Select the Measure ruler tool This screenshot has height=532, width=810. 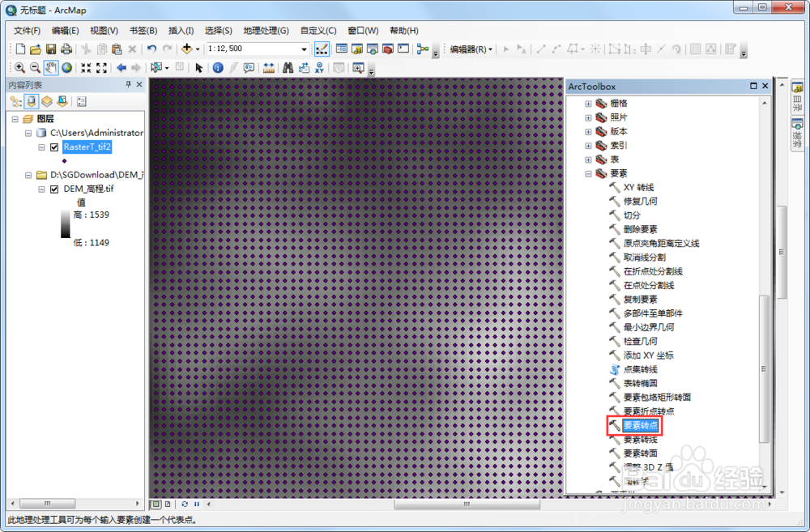(269, 68)
